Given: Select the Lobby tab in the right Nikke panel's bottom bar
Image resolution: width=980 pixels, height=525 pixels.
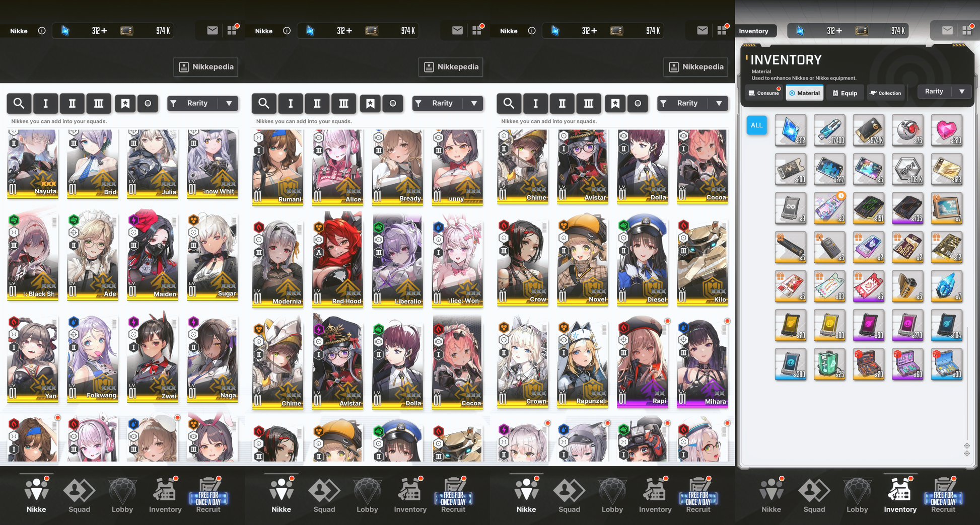Looking at the screenshot, I should click(612, 495).
